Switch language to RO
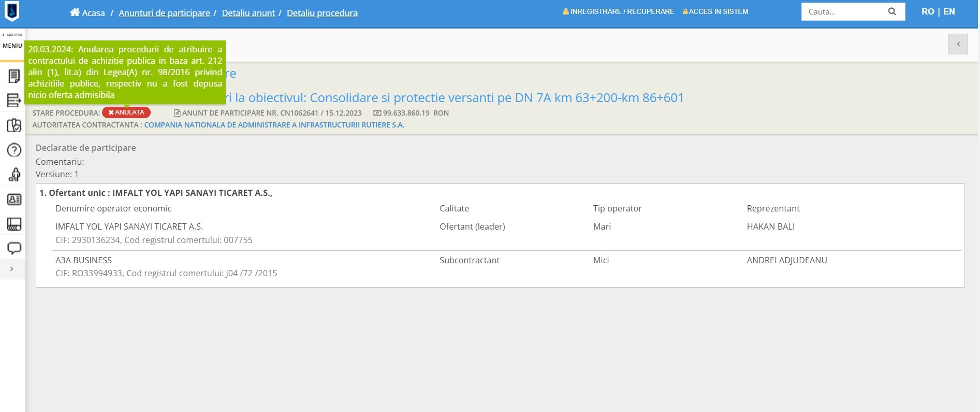Image resolution: width=980 pixels, height=412 pixels. point(928,11)
